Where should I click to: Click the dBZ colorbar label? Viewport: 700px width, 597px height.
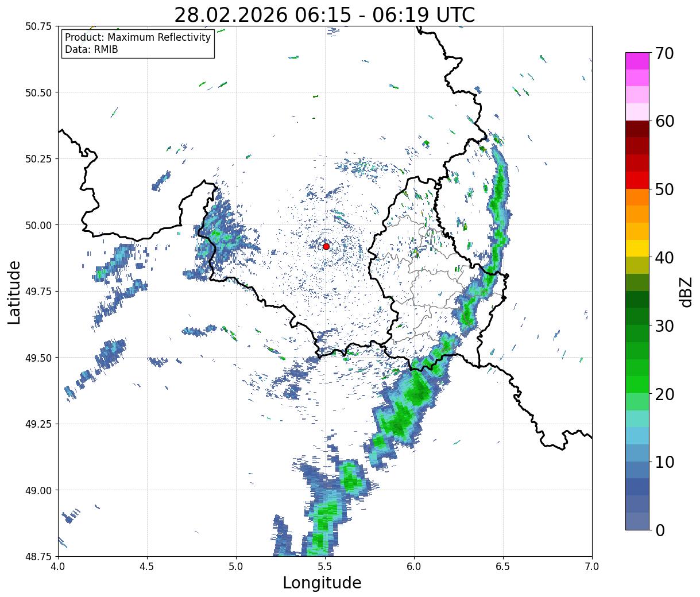point(686,291)
